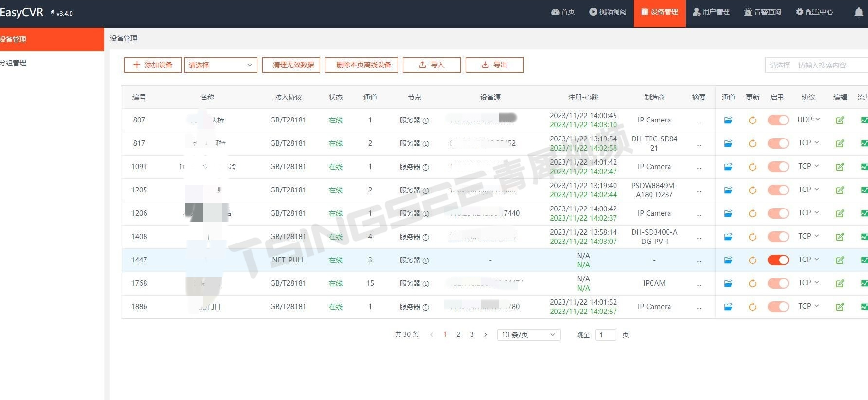Open TCP protocol dropdown for device 817
868x400 pixels.
(809, 143)
